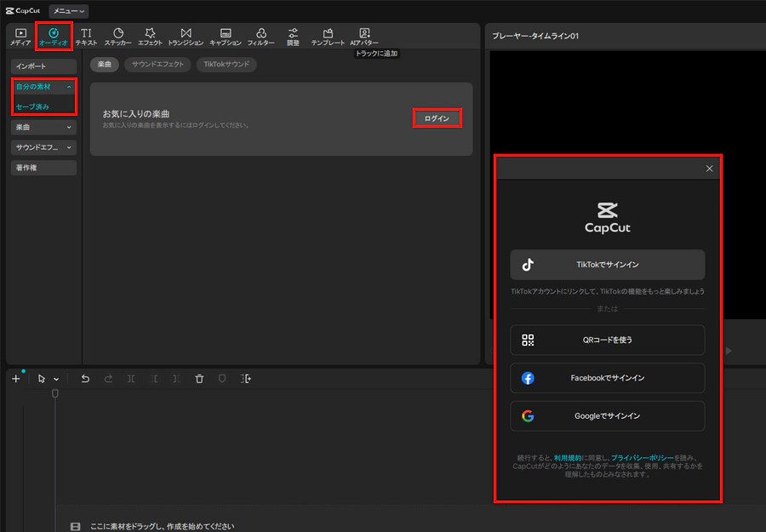Select the オーディオ (Audio) tab icon

54,37
